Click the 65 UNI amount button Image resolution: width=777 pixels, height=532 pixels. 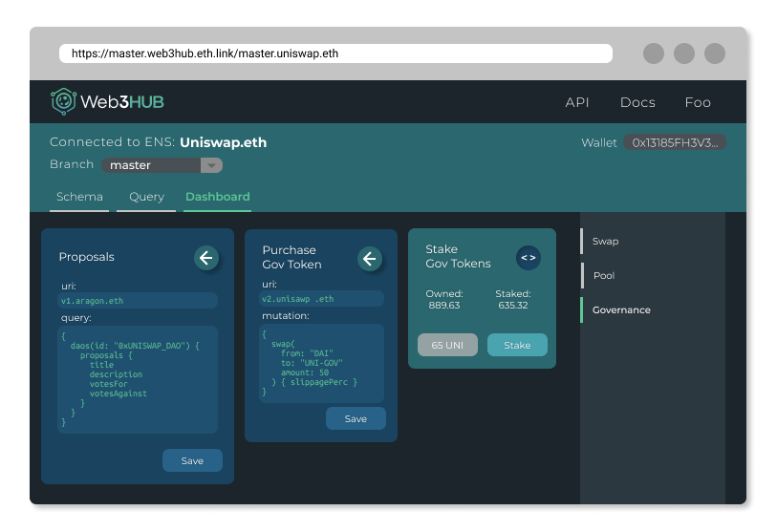(447, 345)
